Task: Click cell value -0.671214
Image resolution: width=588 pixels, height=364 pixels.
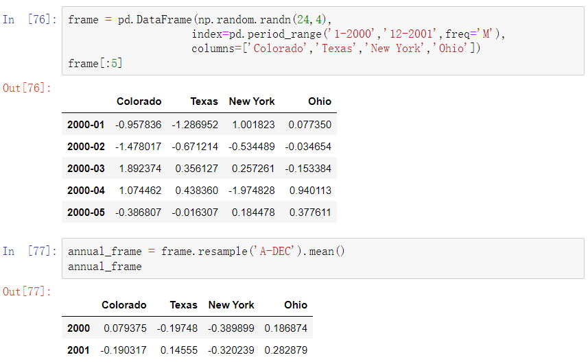Action: (x=195, y=147)
